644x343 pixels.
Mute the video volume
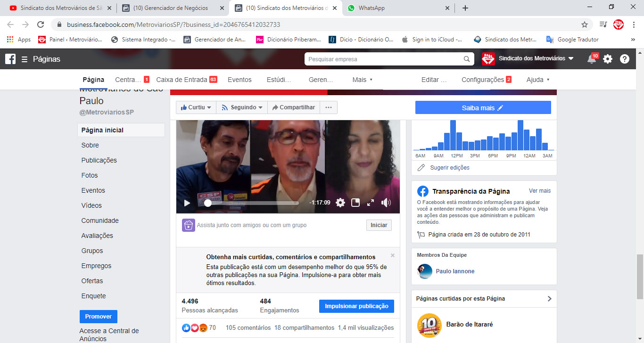point(386,203)
